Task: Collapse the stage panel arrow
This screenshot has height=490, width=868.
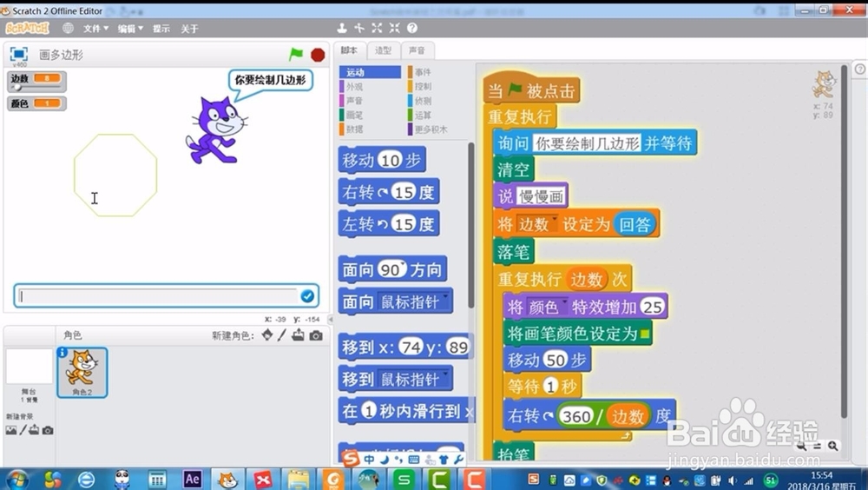Action: (x=331, y=319)
